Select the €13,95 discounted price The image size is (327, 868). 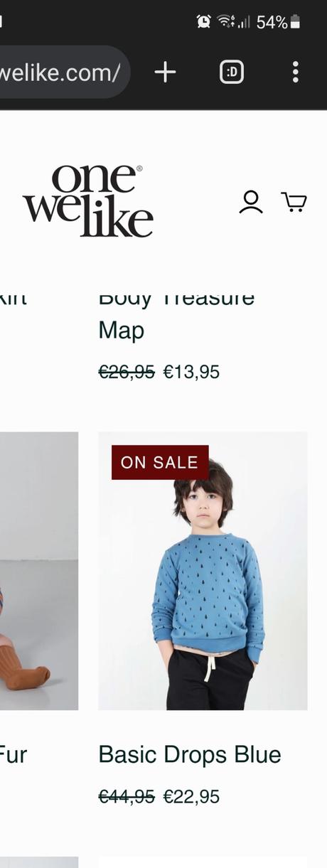191,372
